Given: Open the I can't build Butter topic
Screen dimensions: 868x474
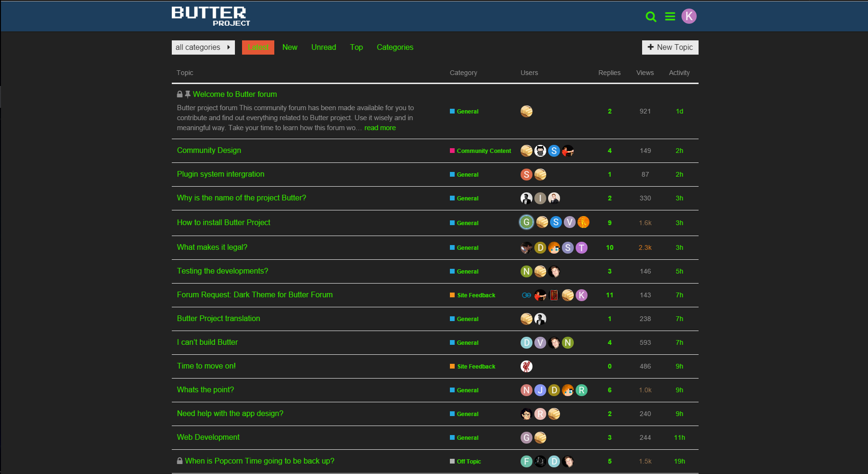Looking at the screenshot, I should click(x=207, y=342).
